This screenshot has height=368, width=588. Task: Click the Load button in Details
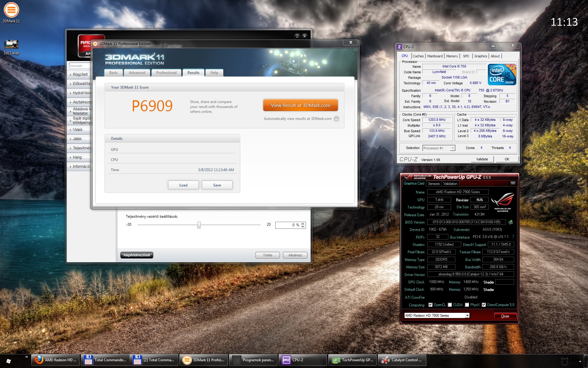(183, 185)
